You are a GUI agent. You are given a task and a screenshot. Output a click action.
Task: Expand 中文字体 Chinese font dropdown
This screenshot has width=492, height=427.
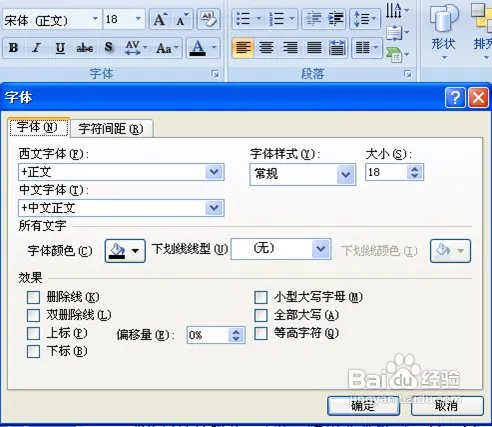[x=214, y=208]
